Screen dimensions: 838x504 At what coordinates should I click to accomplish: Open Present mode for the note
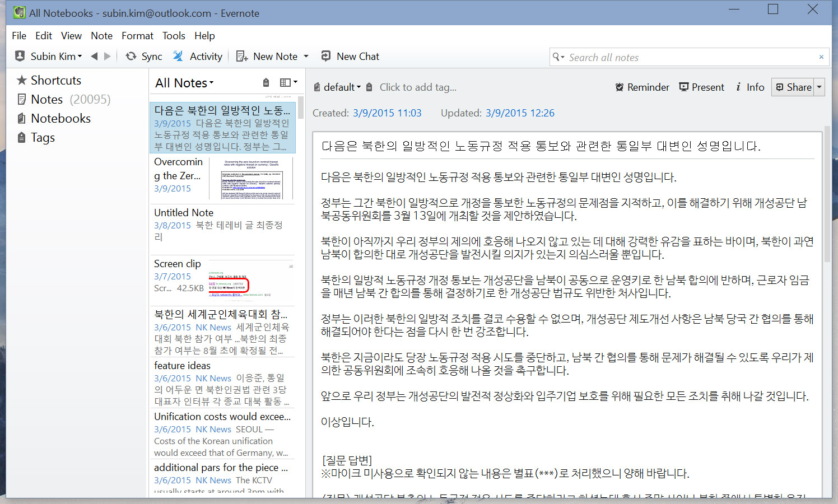pyautogui.click(x=701, y=87)
